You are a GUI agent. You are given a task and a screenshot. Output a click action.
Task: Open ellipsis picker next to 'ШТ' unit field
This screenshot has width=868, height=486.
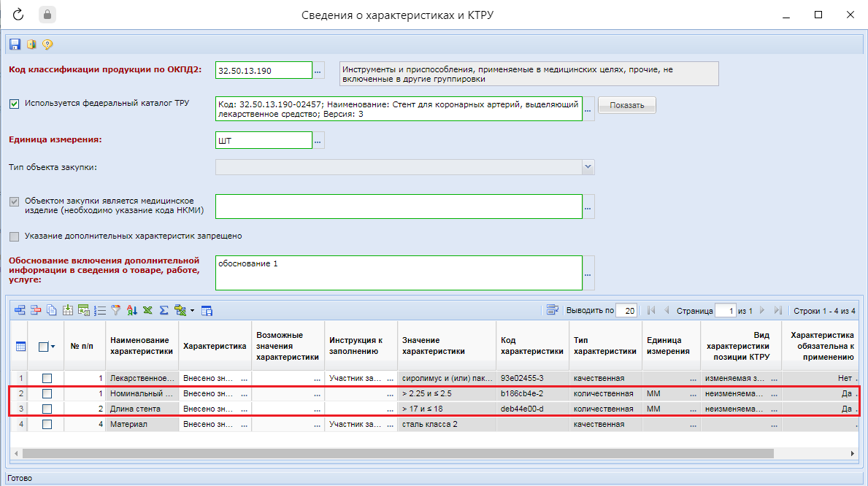[318, 140]
